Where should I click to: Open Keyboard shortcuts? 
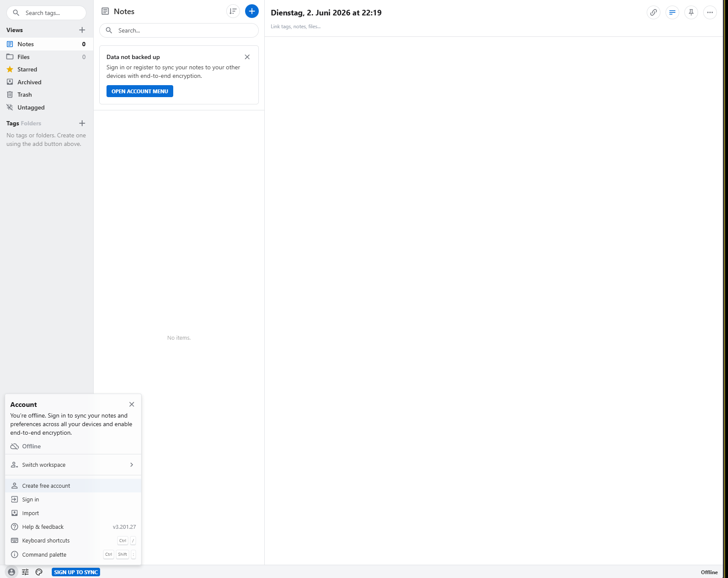[x=73, y=540]
